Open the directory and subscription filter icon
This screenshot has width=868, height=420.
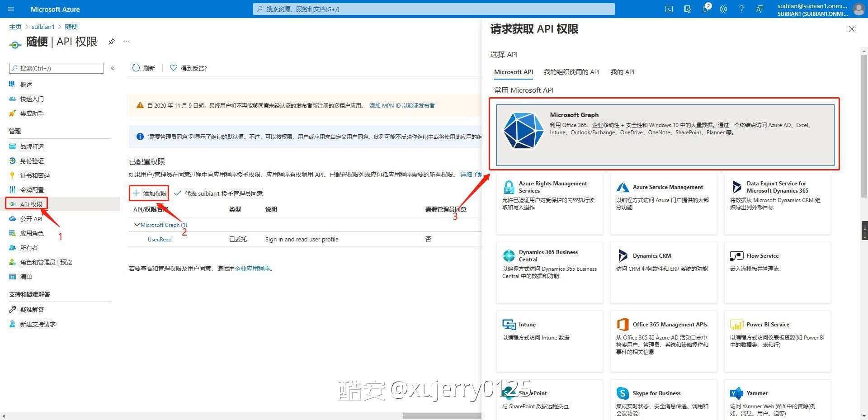(687, 9)
